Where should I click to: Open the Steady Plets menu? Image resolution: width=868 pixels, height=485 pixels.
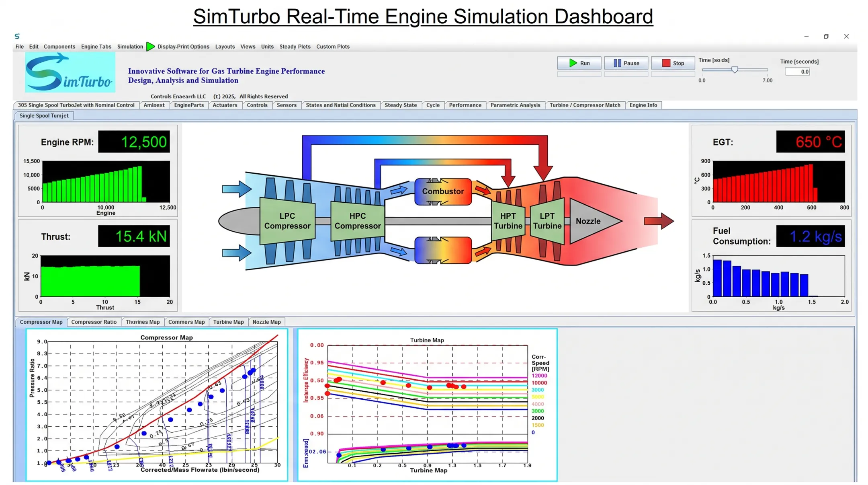(x=295, y=47)
